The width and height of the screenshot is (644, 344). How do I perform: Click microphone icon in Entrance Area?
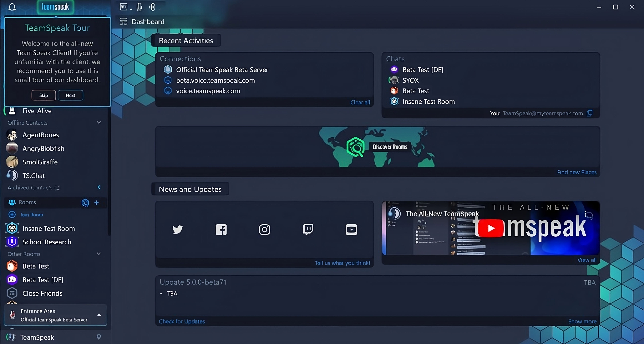coord(12,315)
